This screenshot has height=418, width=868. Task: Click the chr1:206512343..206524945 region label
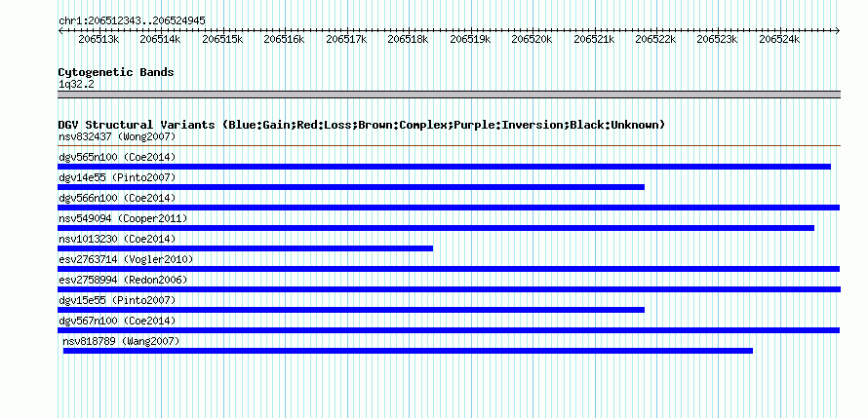coord(132,20)
